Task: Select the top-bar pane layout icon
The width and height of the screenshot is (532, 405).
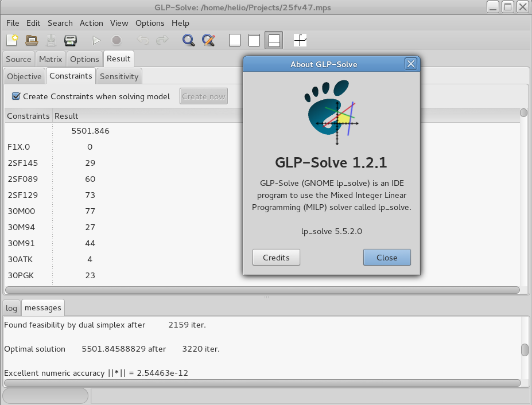Action: pos(254,40)
